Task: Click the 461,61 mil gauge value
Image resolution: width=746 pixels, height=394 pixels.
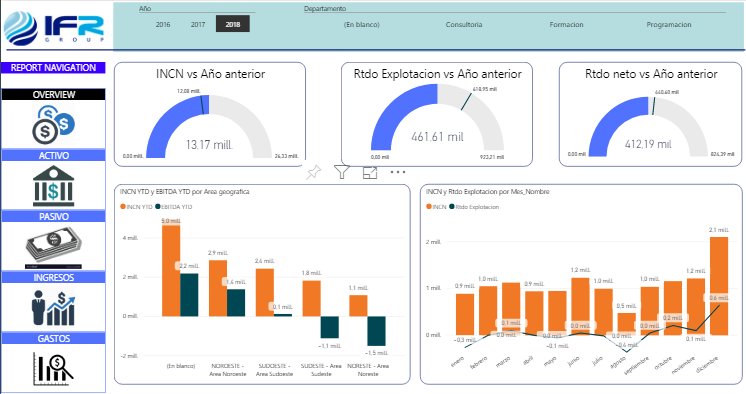Action: (x=437, y=137)
